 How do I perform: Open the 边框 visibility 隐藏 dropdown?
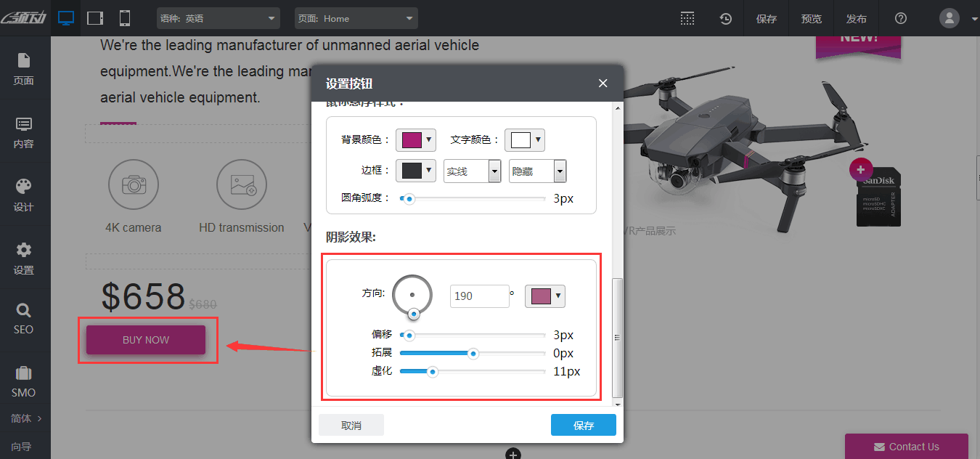(537, 171)
